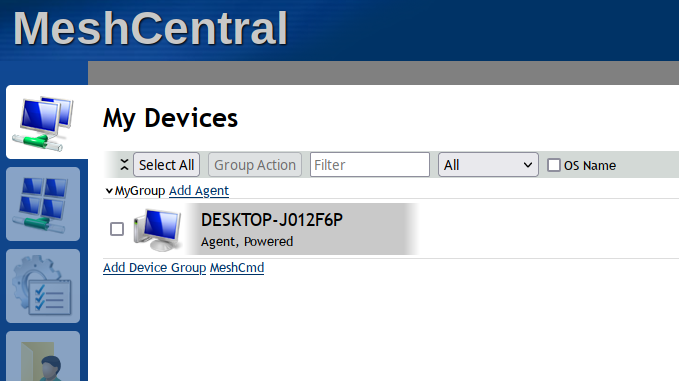The image size is (679, 381).
Task: Click the OS Name label to toggle
Action: point(590,165)
